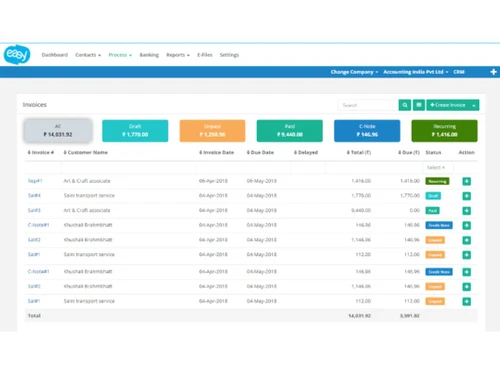Click the Search input field

coord(368,105)
